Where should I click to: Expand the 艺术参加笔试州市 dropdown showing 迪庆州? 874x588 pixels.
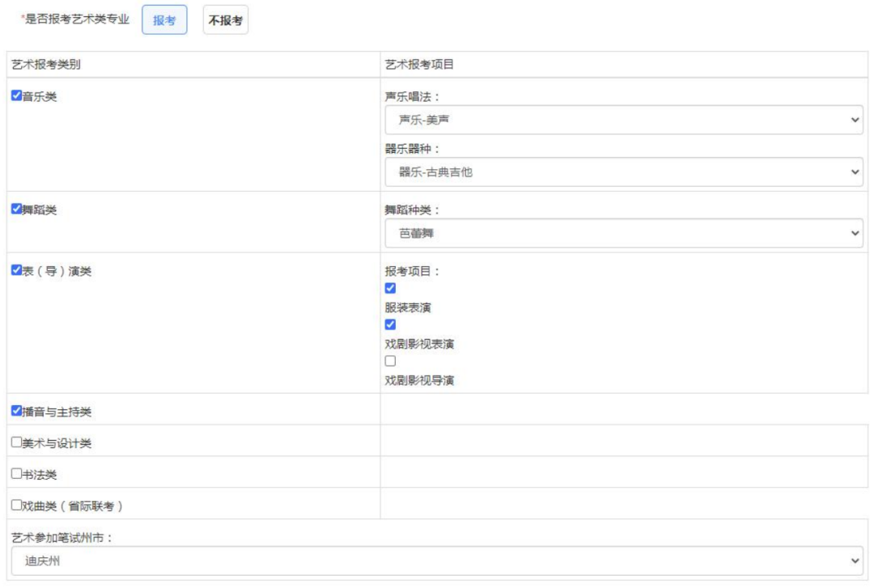coord(437,561)
